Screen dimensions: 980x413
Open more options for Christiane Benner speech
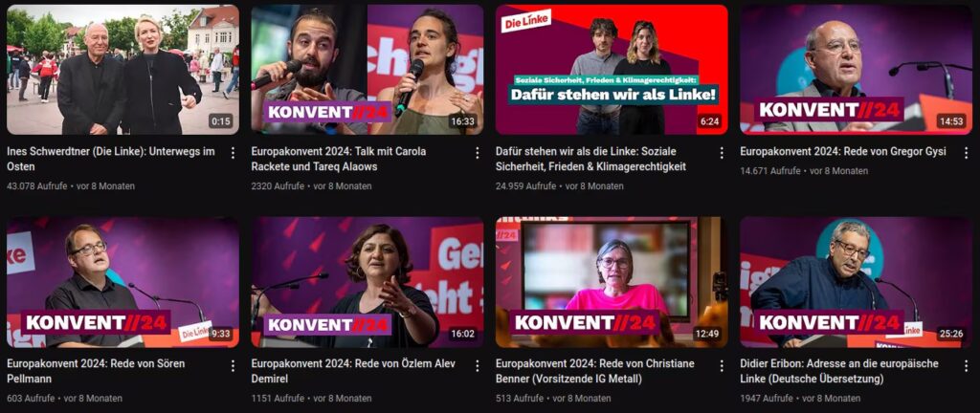tap(722, 365)
